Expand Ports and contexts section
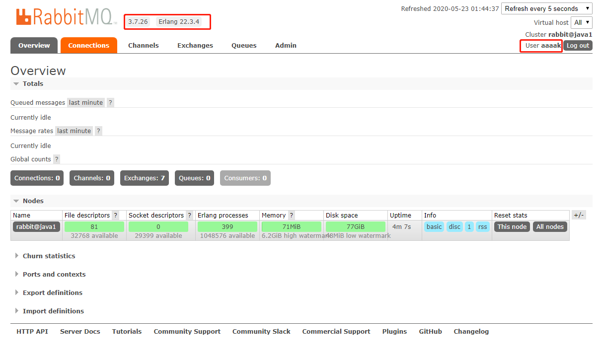 pyautogui.click(x=50, y=274)
